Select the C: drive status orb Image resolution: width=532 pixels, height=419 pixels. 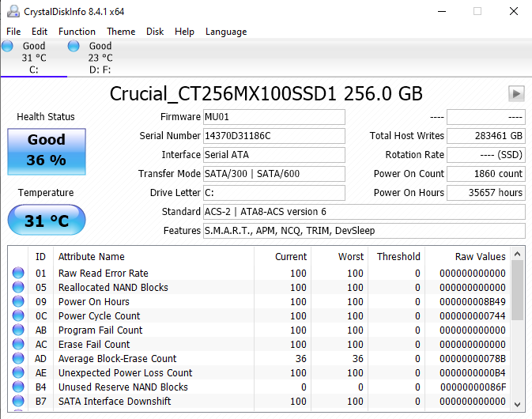coord(7,46)
